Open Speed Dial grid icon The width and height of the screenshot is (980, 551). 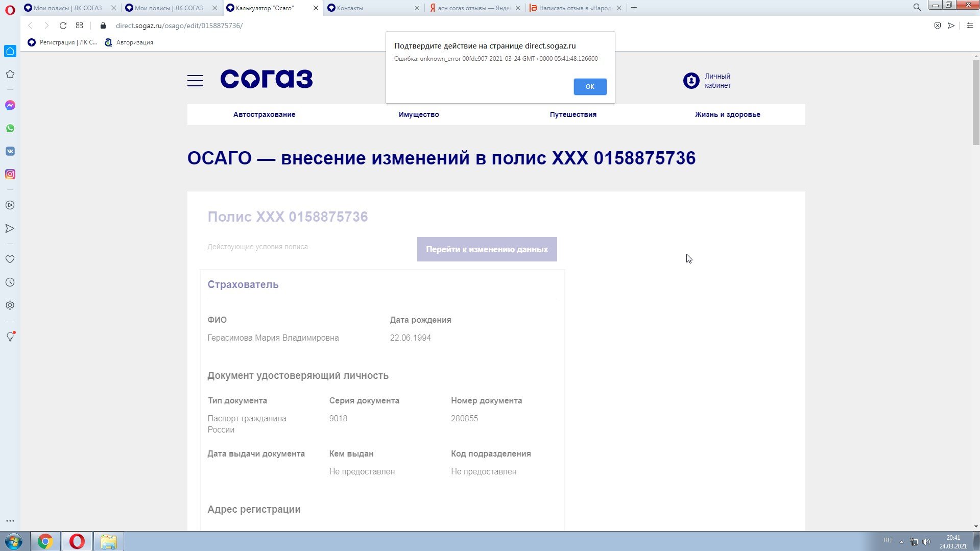(x=79, y=26)
